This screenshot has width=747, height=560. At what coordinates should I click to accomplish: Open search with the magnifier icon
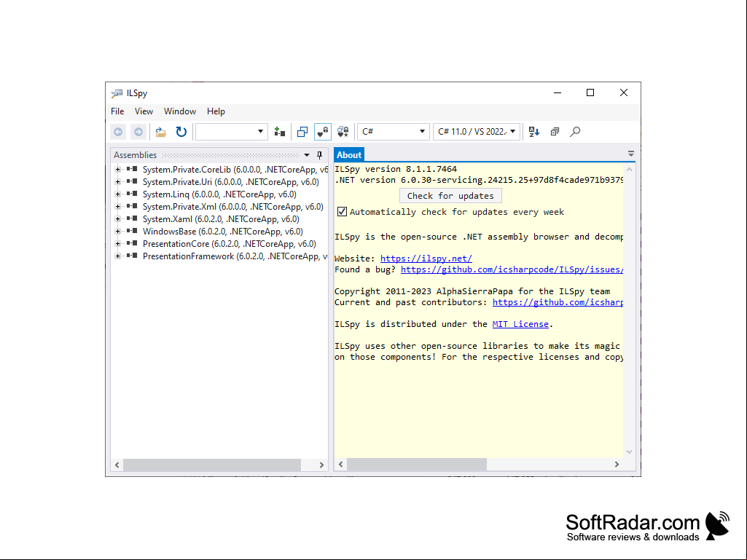pos(575,132)
